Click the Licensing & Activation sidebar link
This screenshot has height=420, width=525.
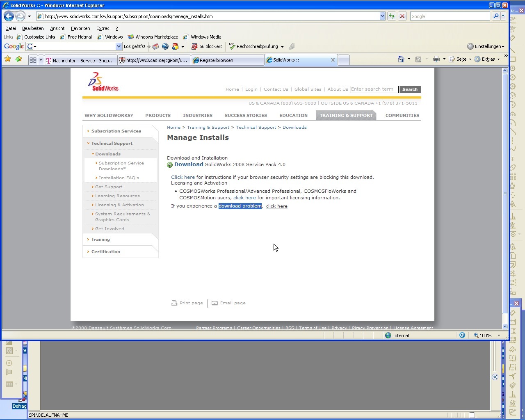coord(119,205)
